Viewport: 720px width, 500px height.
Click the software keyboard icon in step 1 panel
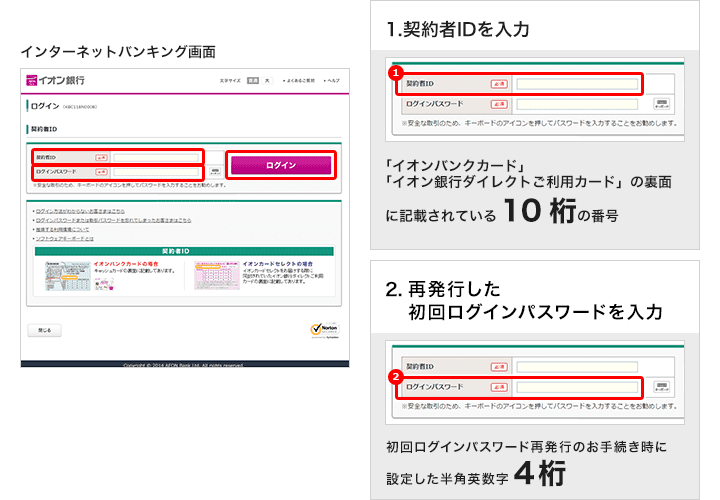662,103
